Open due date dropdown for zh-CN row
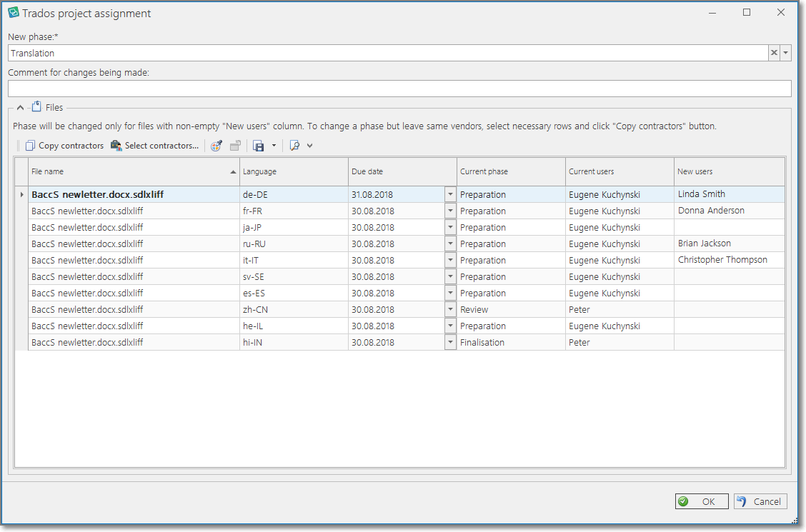 [450, 310]
